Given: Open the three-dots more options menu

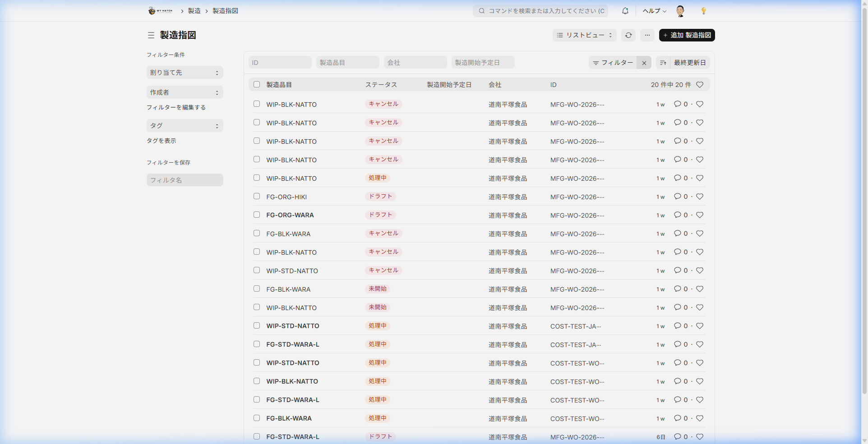Looking at the screenshot, I should pos(647,35).
